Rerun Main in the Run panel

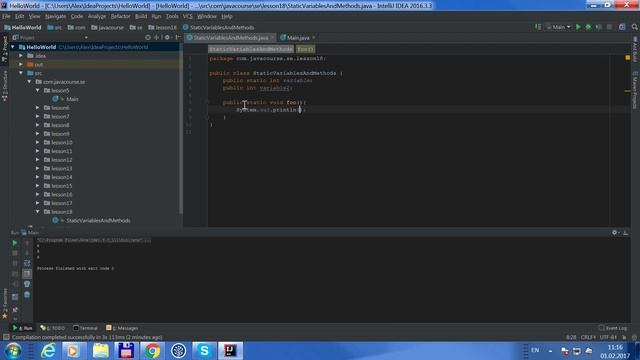click(15, 243)
